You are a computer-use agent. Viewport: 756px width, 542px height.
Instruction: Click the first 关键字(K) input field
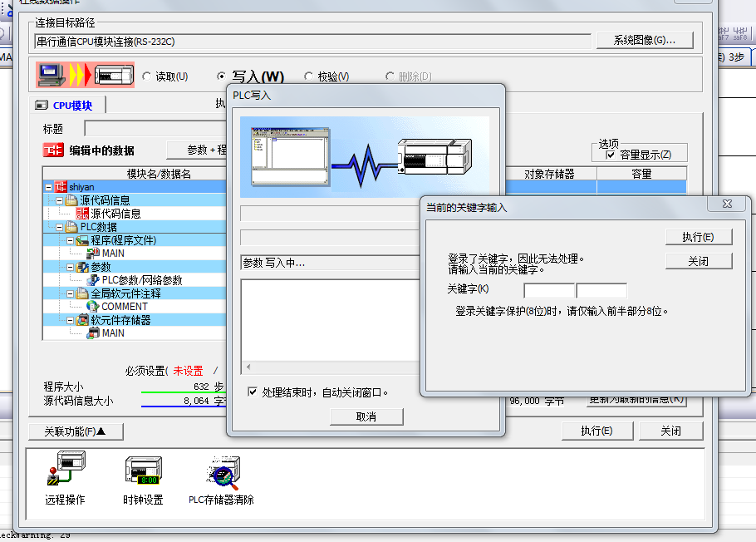point(548,290)
